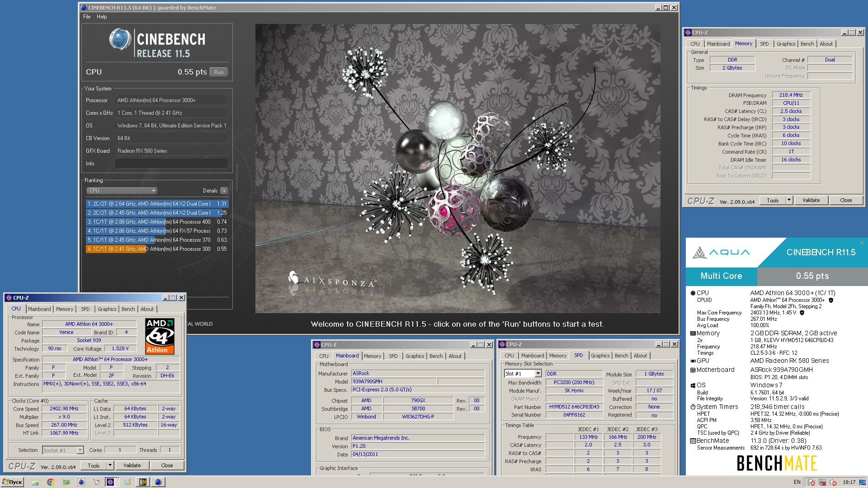
Task: Click the AMD Athlon 64 processor logo
Action: click(x=160, y=336)
